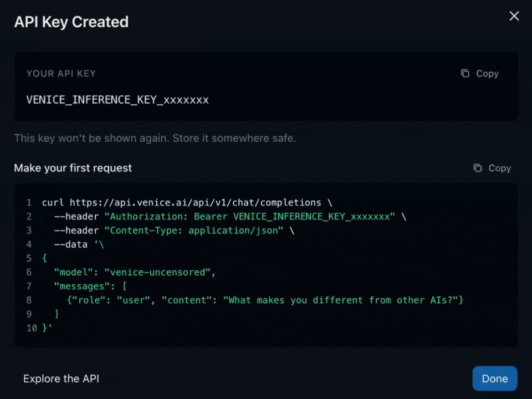Select the VENICE_INFERENCE_KEY_xxxxxxx key text
532x399 pixels.
click(117, 100)
